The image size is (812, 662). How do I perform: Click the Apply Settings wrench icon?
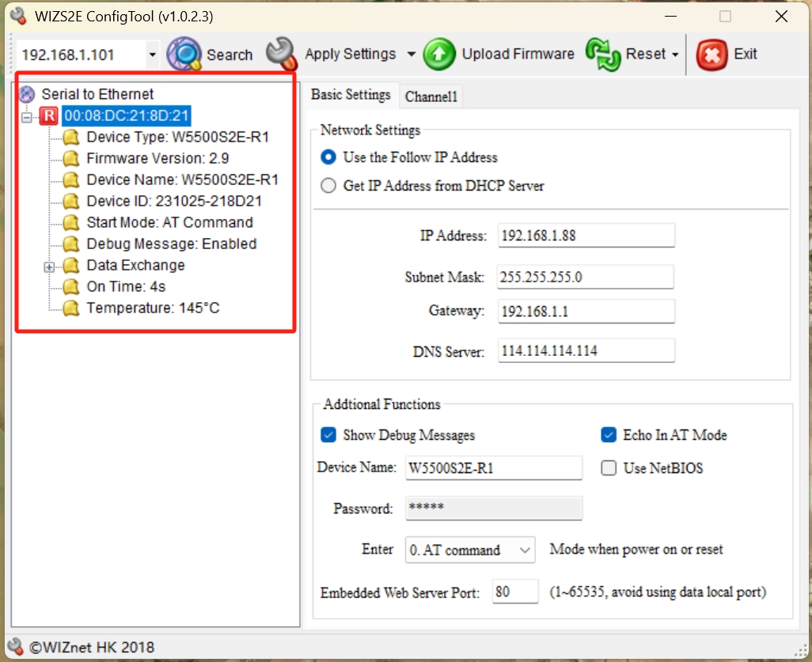281,54
